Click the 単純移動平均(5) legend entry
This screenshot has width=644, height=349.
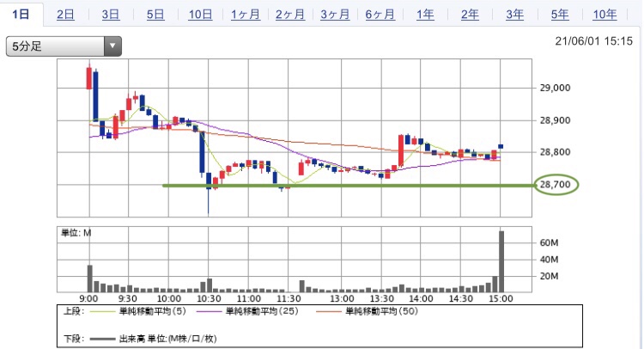[152, 311]
